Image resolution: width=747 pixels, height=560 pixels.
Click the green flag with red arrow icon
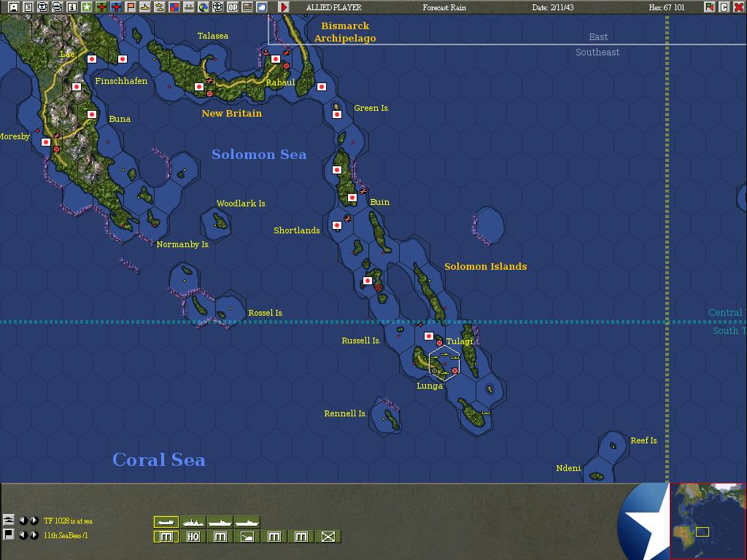pyautogui.click(x=709, y=7)
